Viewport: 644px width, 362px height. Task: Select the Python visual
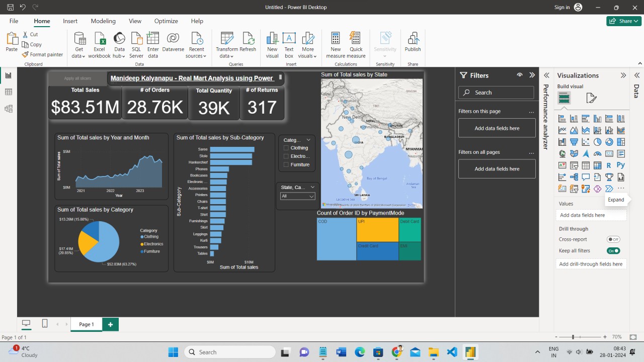click(x=621, y=165)
